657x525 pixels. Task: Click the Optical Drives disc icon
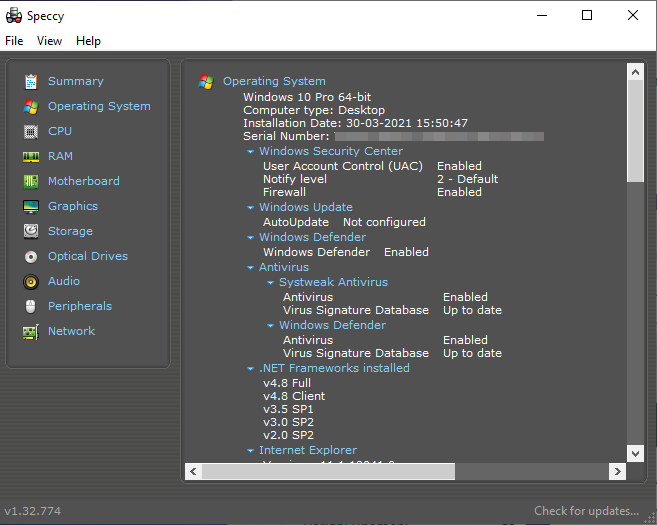click(31, 256)
